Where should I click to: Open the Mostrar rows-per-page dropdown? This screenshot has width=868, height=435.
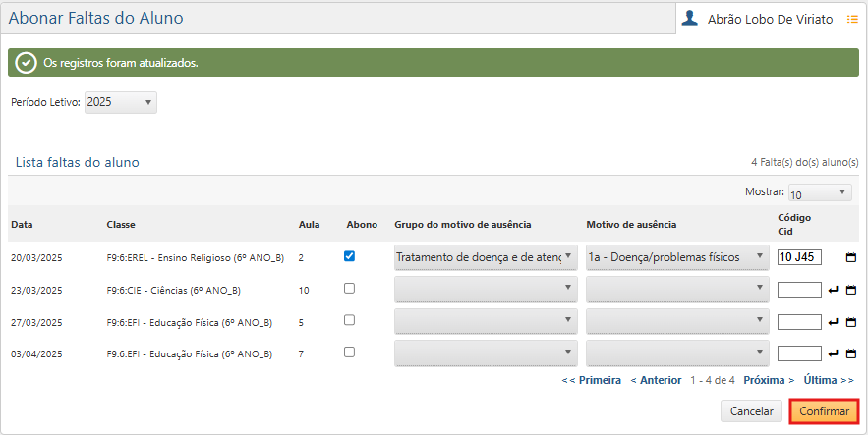tap(821, 192)
